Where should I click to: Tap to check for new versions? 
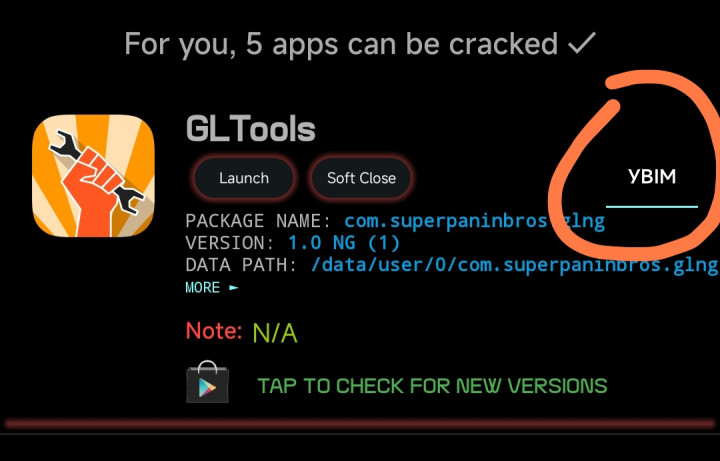(433, 386)
